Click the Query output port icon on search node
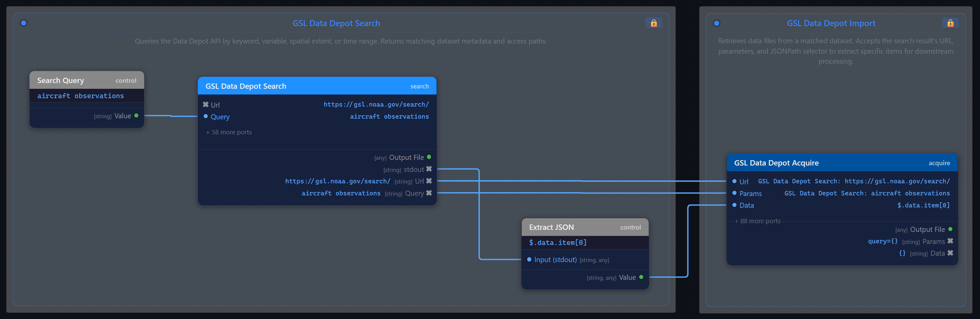The width and height of the screenshot is (980, 319). tap(429, 193)
